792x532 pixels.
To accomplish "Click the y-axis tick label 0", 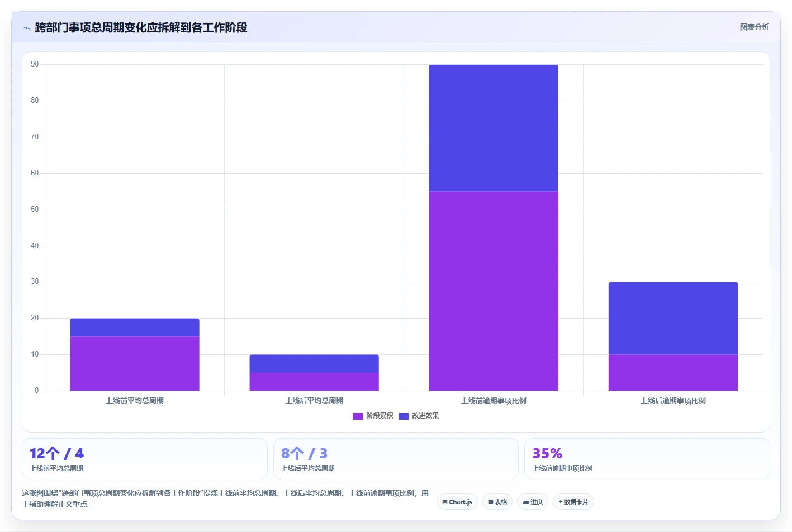I will [x=37, y=391].
